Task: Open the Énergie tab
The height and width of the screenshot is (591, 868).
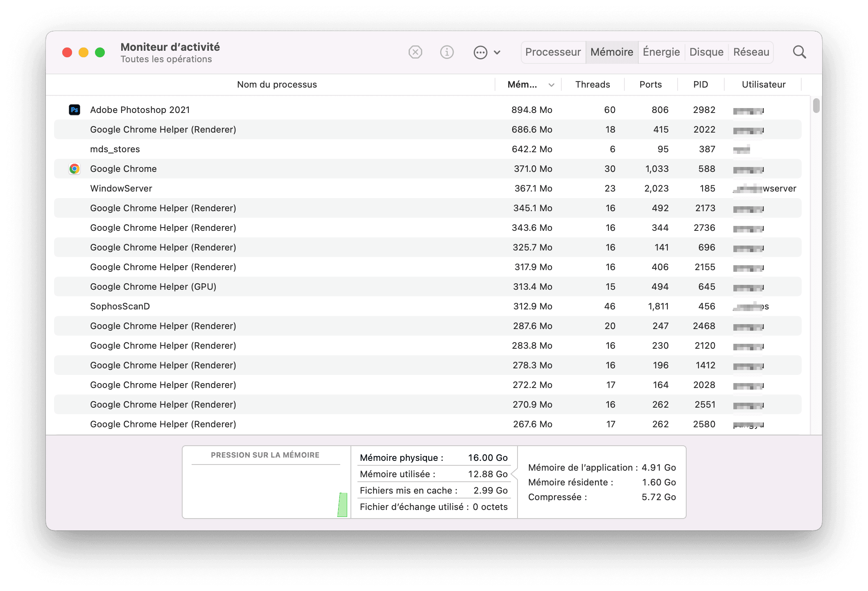Action: [x=661, y=52]
